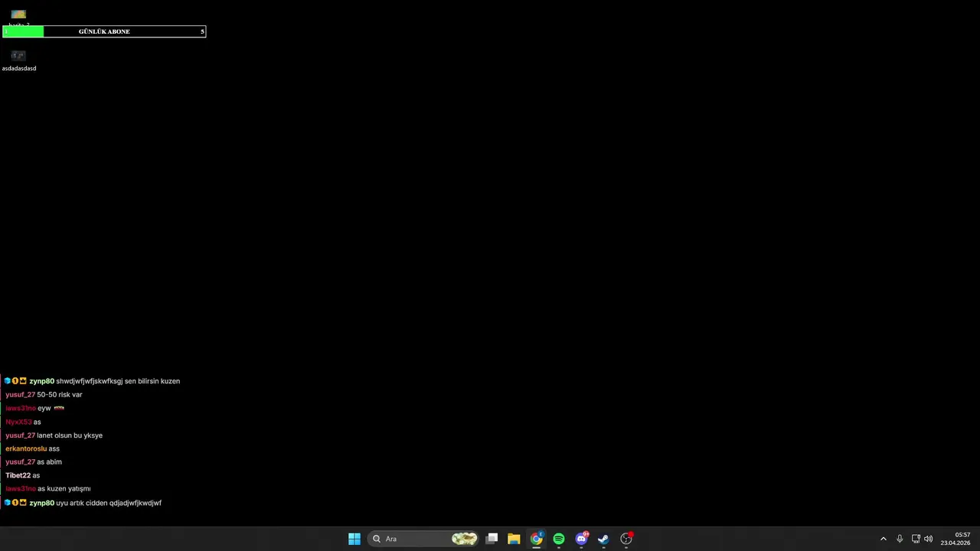
Task: Click the emote after 'eyw' in chat
Action: pos(59,408)
